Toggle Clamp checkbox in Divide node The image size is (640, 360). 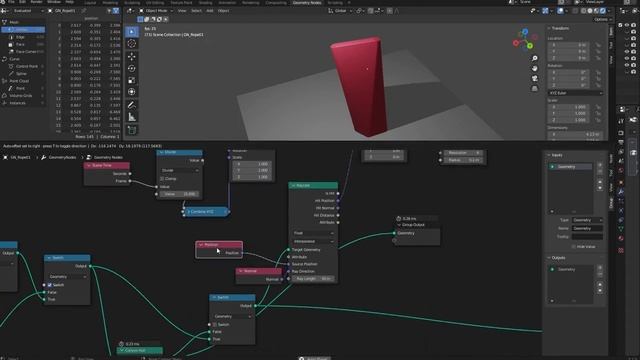click(162, 179)
